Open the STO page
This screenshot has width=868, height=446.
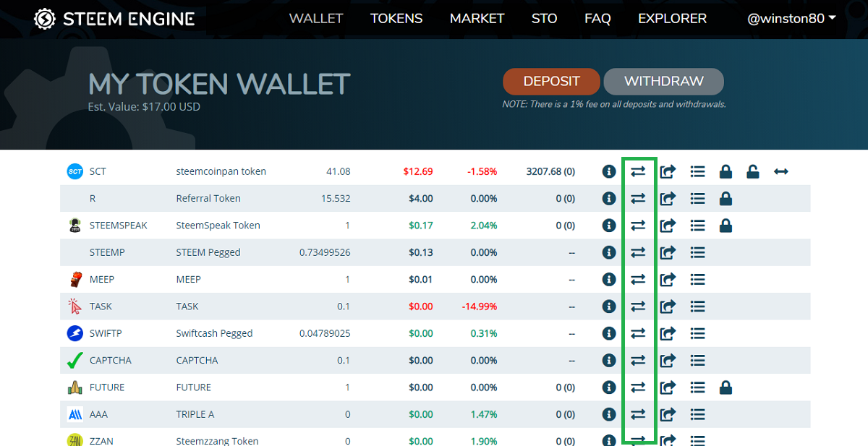(544, 19)
